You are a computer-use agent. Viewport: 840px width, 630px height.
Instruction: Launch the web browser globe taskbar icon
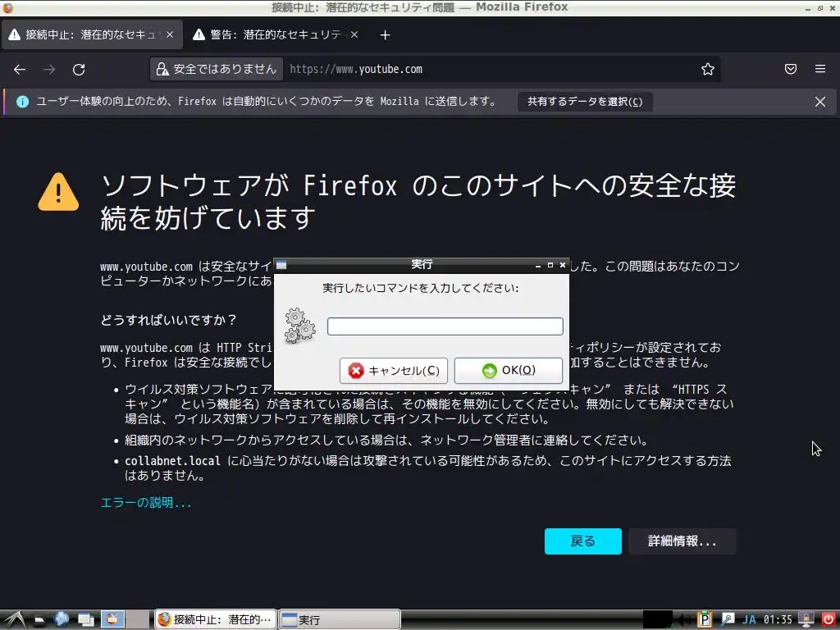click(62, 620)
